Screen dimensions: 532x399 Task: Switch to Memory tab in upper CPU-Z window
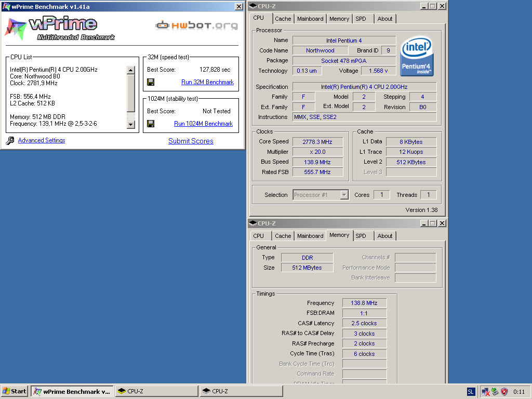coord(339,19)
